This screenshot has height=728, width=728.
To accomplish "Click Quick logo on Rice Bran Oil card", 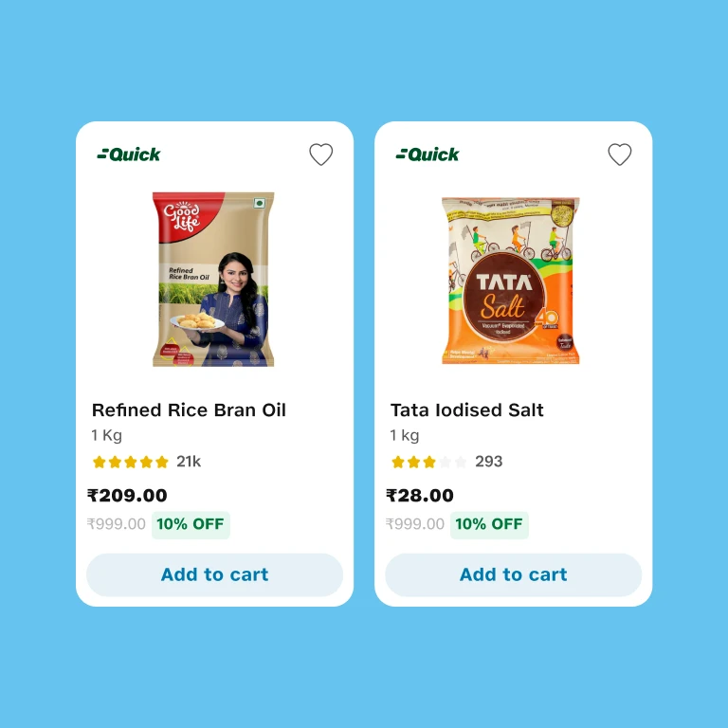I will (129, 155).
